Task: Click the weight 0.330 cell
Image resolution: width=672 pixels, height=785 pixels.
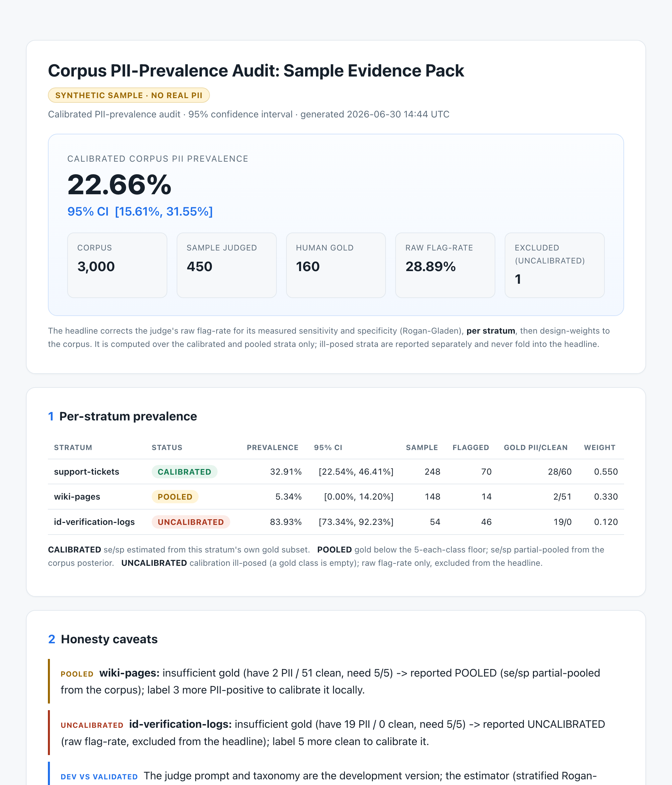Action: point(606,497)
